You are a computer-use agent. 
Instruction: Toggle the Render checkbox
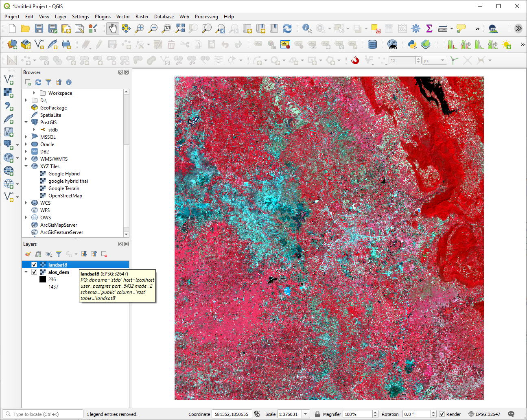point(442,414)
